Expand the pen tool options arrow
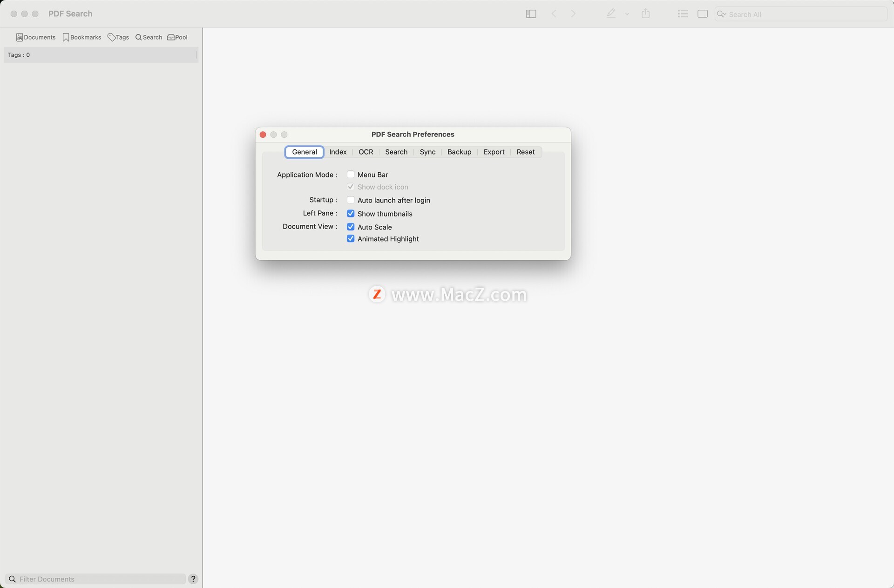The image size is (894, 588). coord(627,14)
